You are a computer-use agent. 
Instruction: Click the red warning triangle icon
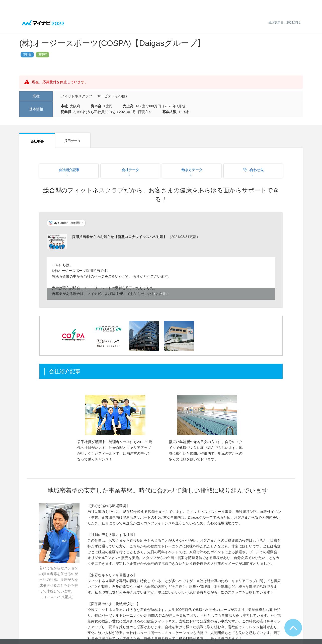[27, 82]
